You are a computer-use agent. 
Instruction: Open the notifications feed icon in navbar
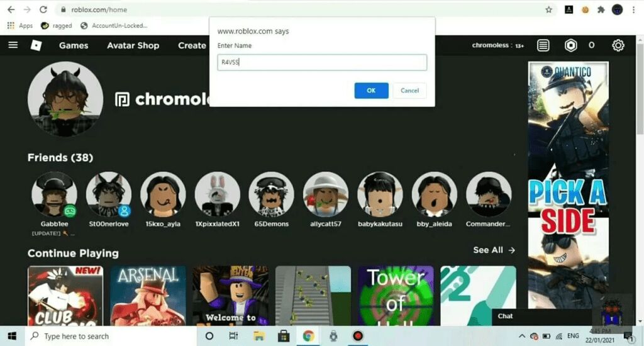[x=543, y=45]
